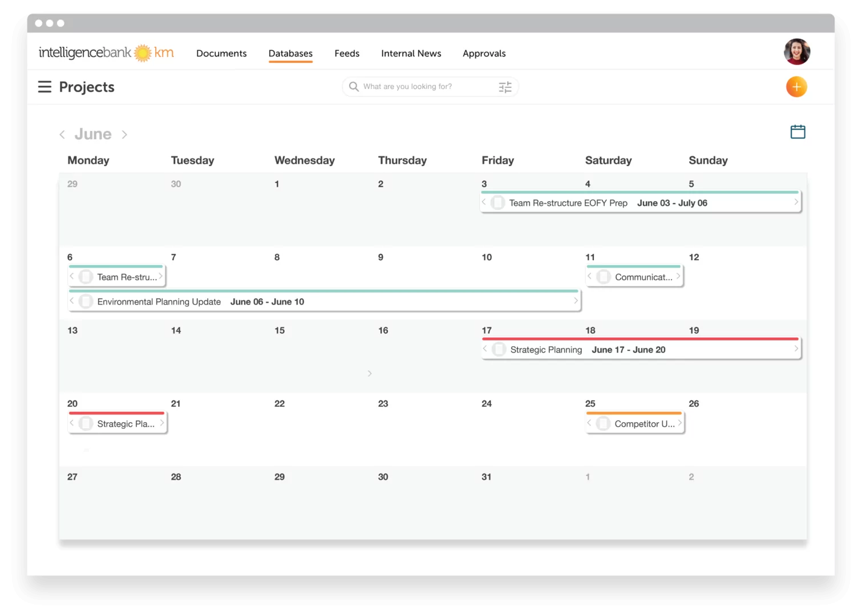
Task: Select date 28 in calendar
Action: click(176, 477)
